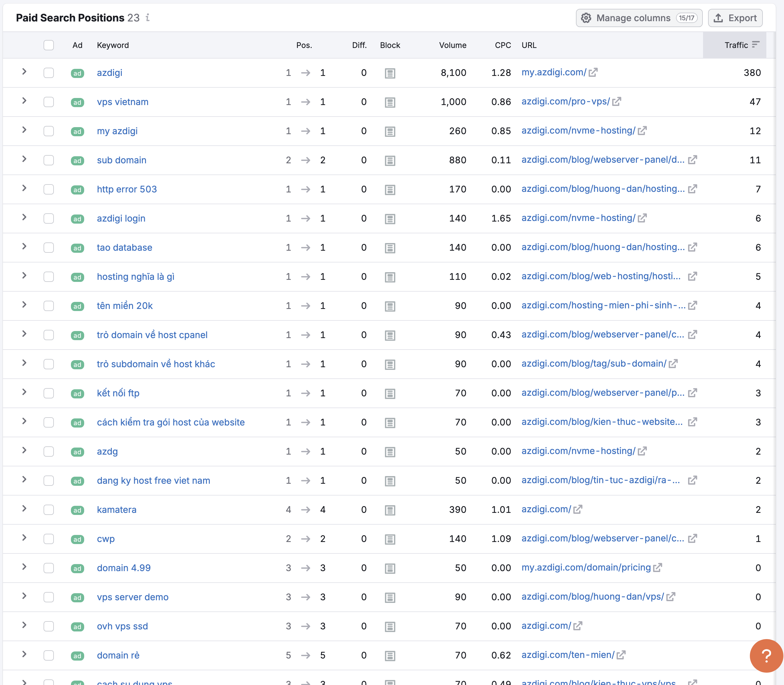Open the info icon beside Paid Search Positions
This screenshot has height=685, width=784.
147,18
